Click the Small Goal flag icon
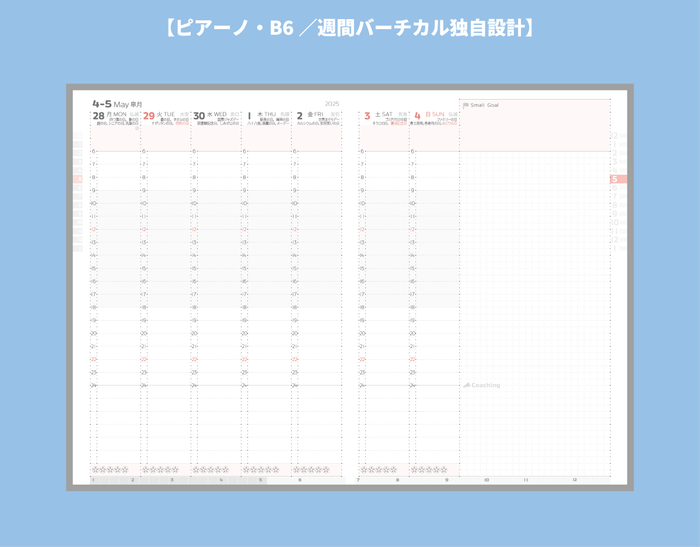The image size is (700, 547). tap(465, 104)
